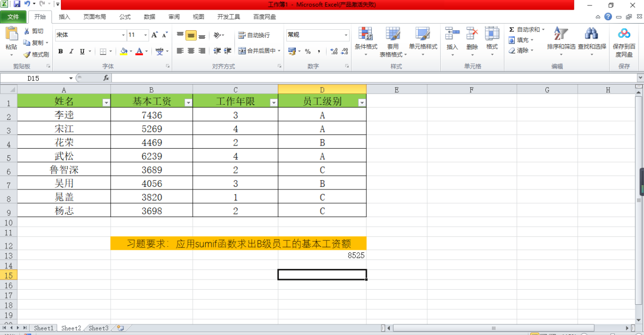
Task: Click the decrease decimal icon
Action: tap(345, 51)
